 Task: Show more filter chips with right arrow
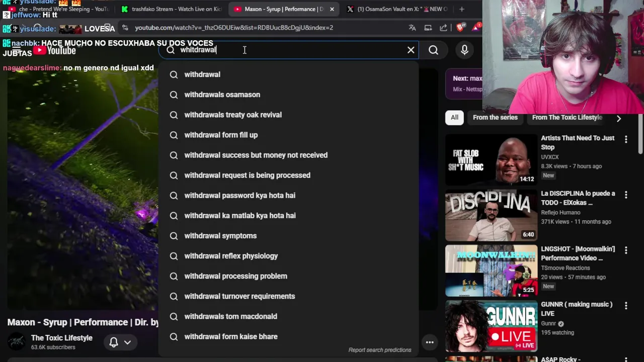tap(618, 118)
